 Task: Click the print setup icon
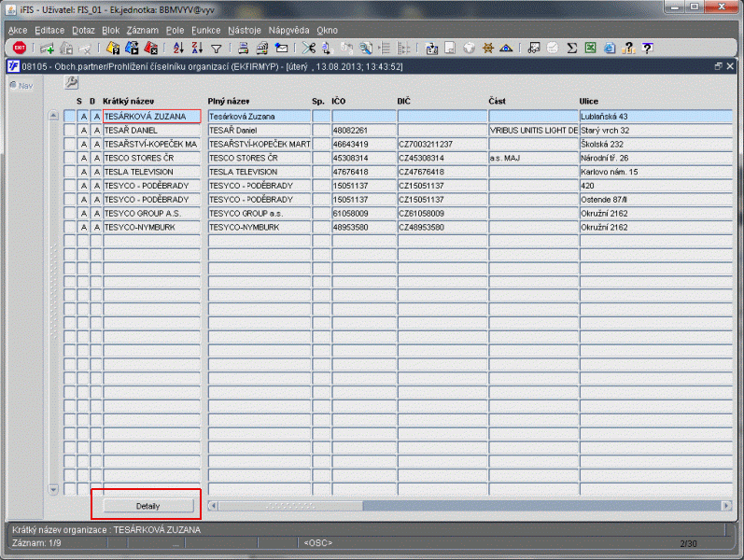(x=262, y=48)
